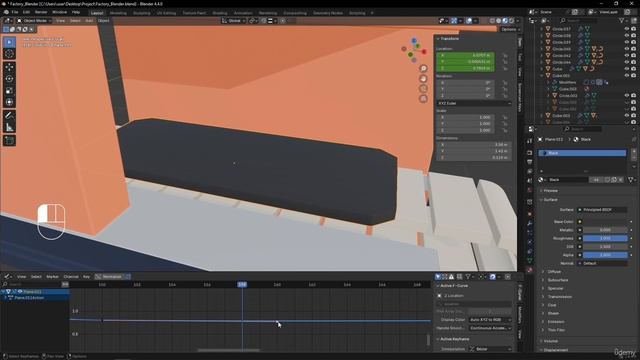Open the File menu
This screenshot has height=360, width=640.
coord(15,13)
